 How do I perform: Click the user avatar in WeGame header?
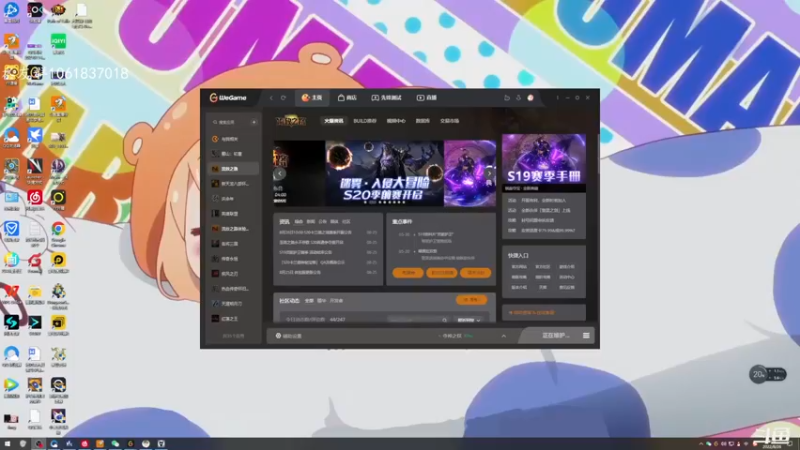point(531,97)
